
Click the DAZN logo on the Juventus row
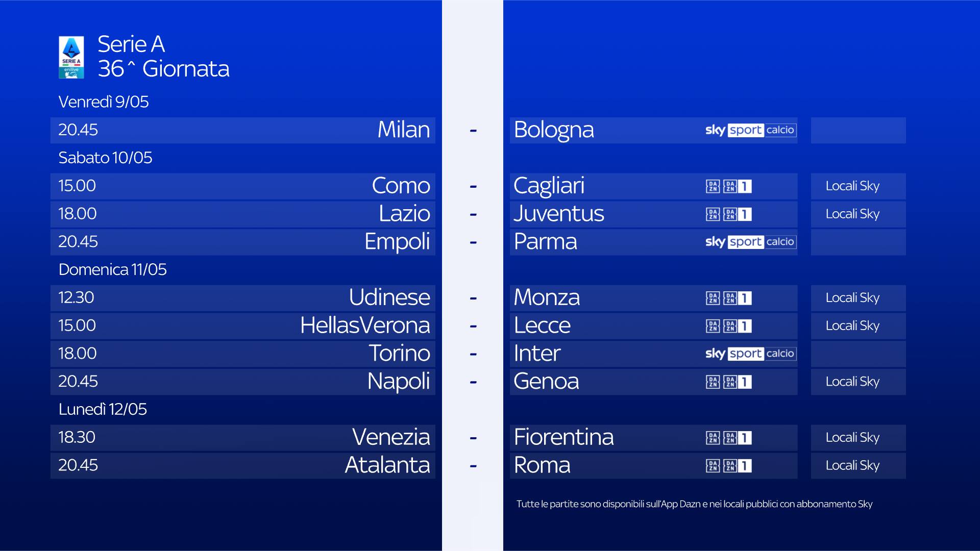[x=713, y=214]
